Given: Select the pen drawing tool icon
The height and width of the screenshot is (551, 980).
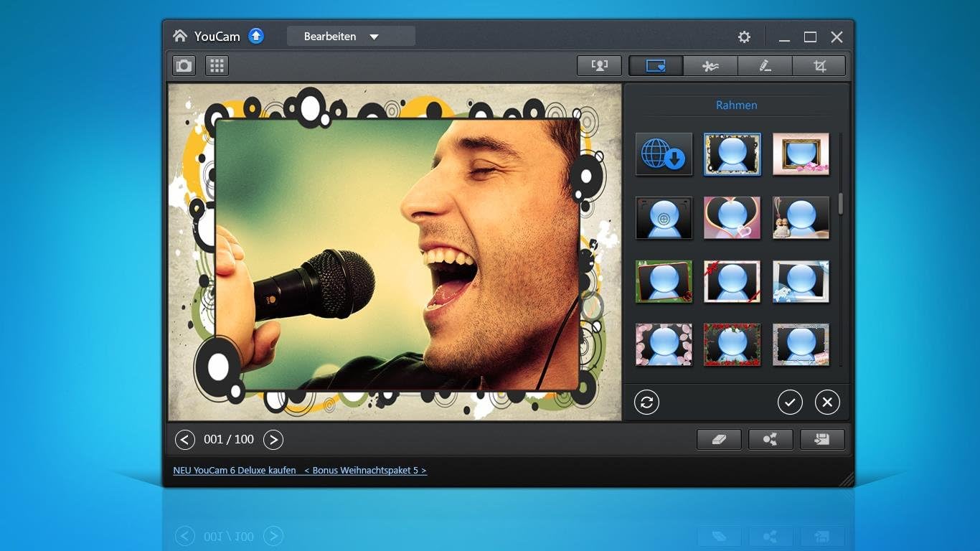Looking at the screenshot, I should 765,66.
